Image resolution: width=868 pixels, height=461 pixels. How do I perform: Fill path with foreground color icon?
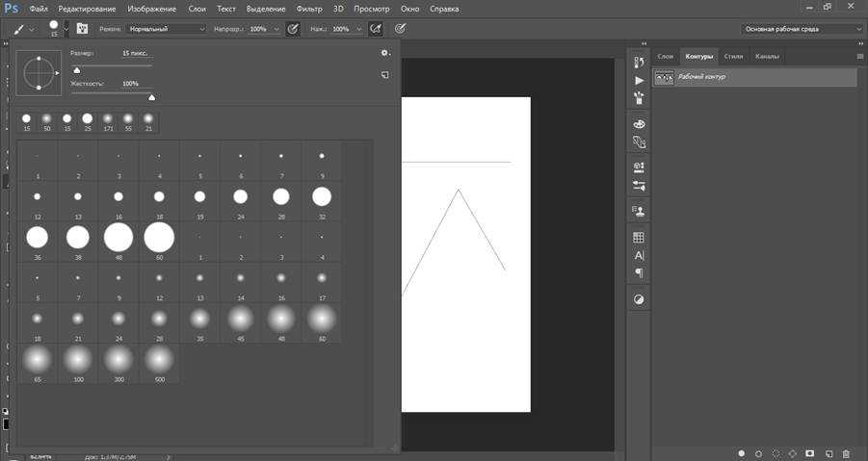741,452
